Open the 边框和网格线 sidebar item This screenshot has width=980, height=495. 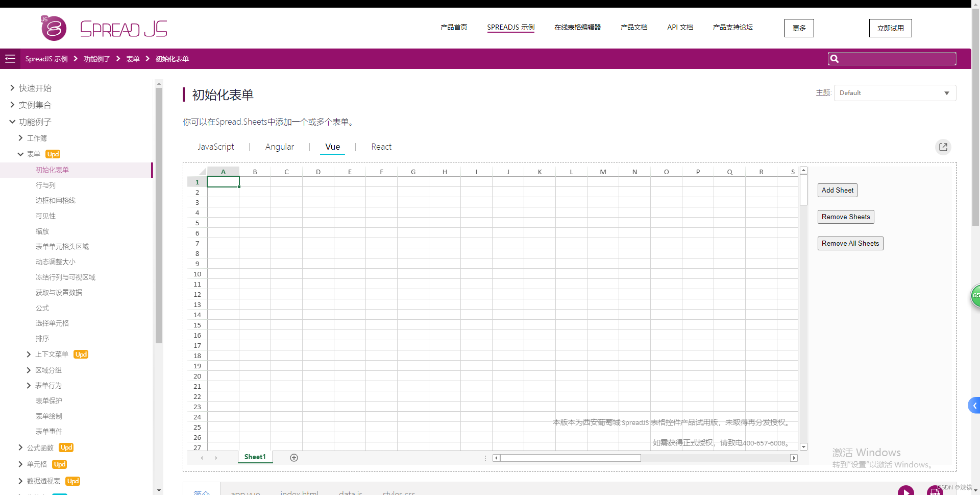click(56, 201)
